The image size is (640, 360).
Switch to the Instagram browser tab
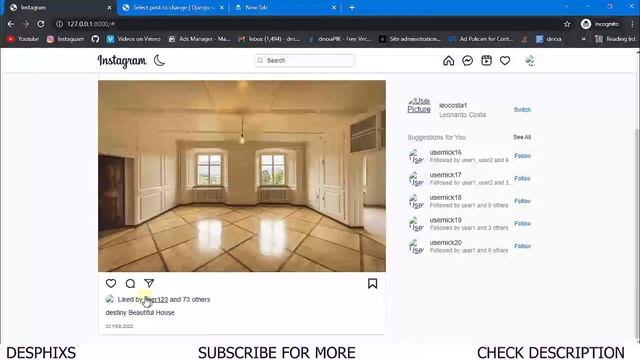click(60, 8)
